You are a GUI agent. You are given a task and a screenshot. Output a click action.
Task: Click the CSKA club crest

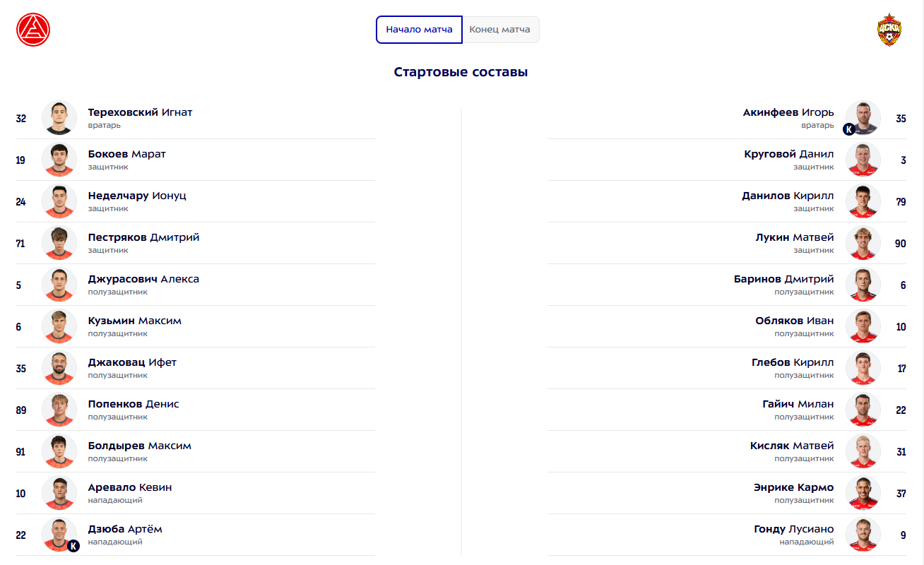[x=890, y=30]
